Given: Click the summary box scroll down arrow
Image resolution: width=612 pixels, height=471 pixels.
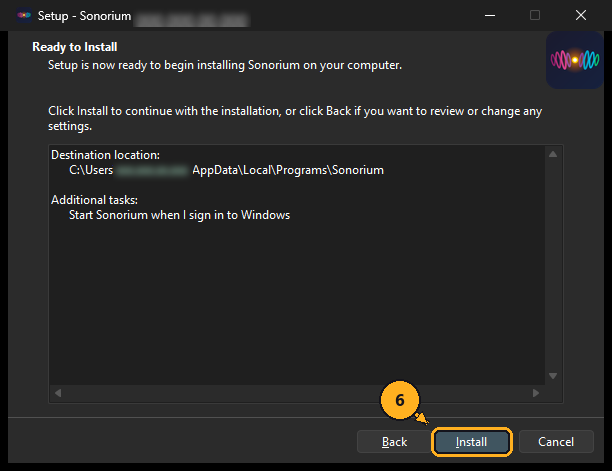Looking at the screenshot, I should [x=553, y=376].
